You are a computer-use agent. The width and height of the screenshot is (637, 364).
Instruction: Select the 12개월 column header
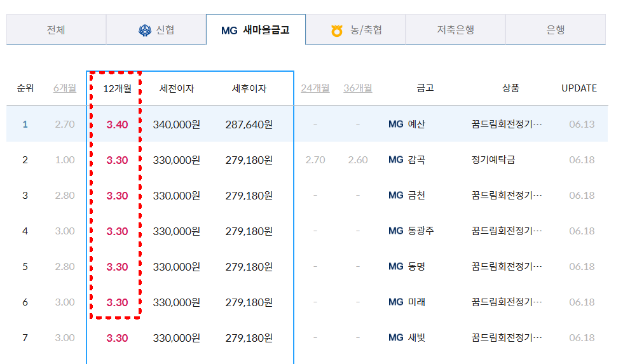(x=117, y=88)
